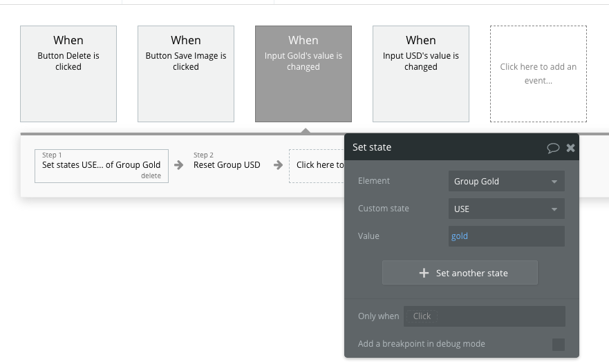Image resolution: width=609 pixels, height=364 pixels.
Task: Add a new action after Step 2
Action: tap(318, 165)
